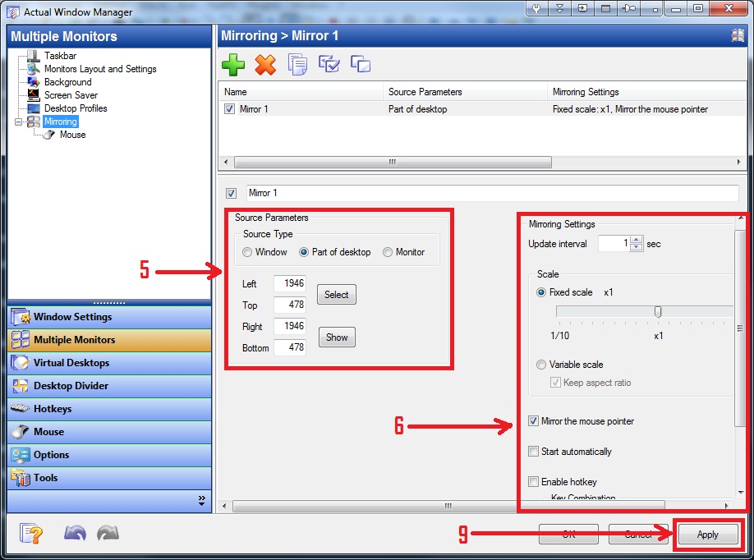The width and height of the screenshot is (754, 560).
Task: Disable Mirror the mouse pointer
Action: coord(533,421)
